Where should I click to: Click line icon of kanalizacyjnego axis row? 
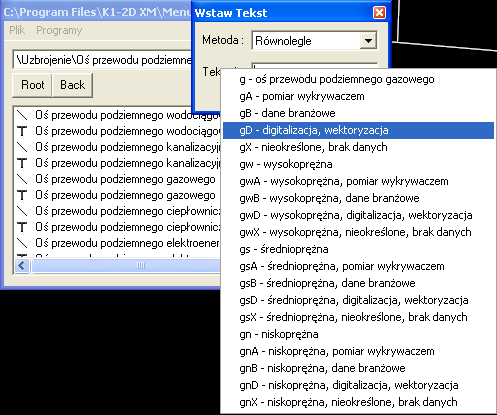(22, 147)
